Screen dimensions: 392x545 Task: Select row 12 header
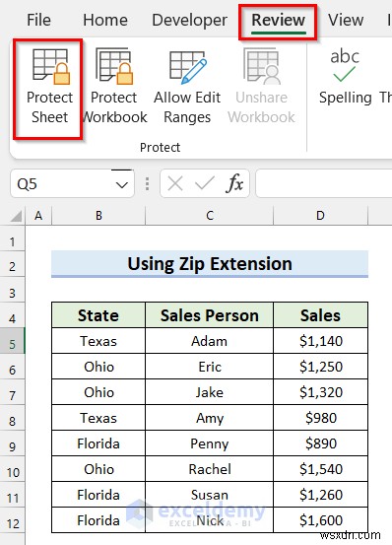(13, 520)
